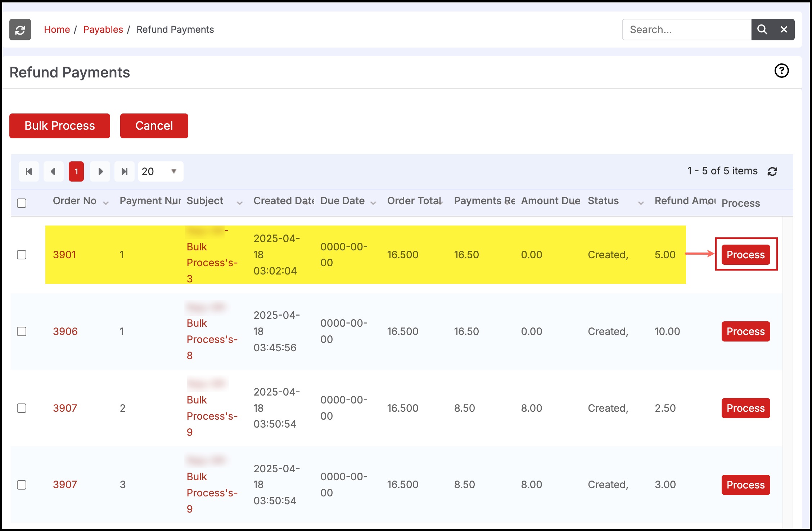Click the search magnifier icon
The height and width of the screenshot is (531, 812).
pos(762,30)
